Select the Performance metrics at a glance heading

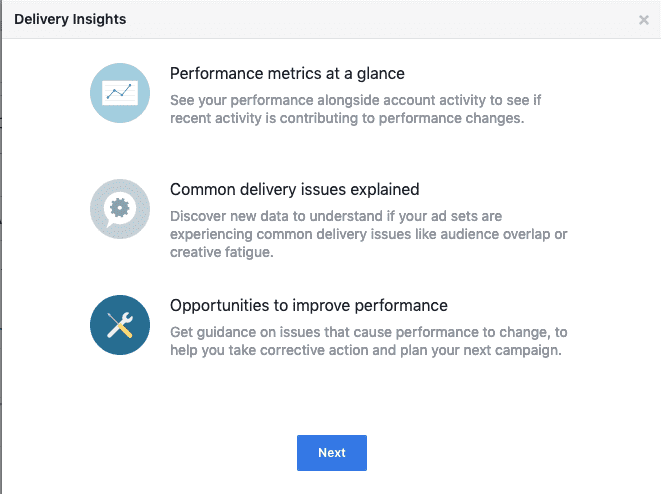[x=287, y=73]
